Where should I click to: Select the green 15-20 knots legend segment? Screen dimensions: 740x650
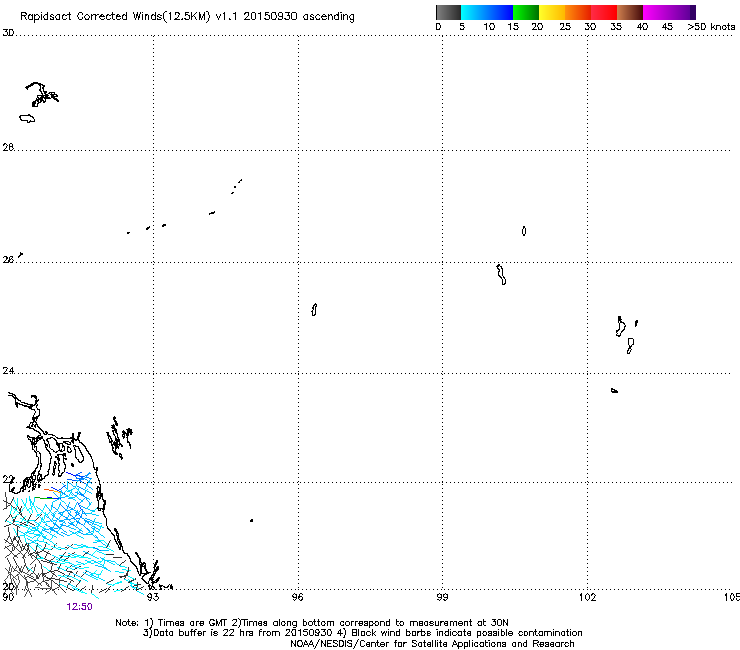(x=526, y=12)
